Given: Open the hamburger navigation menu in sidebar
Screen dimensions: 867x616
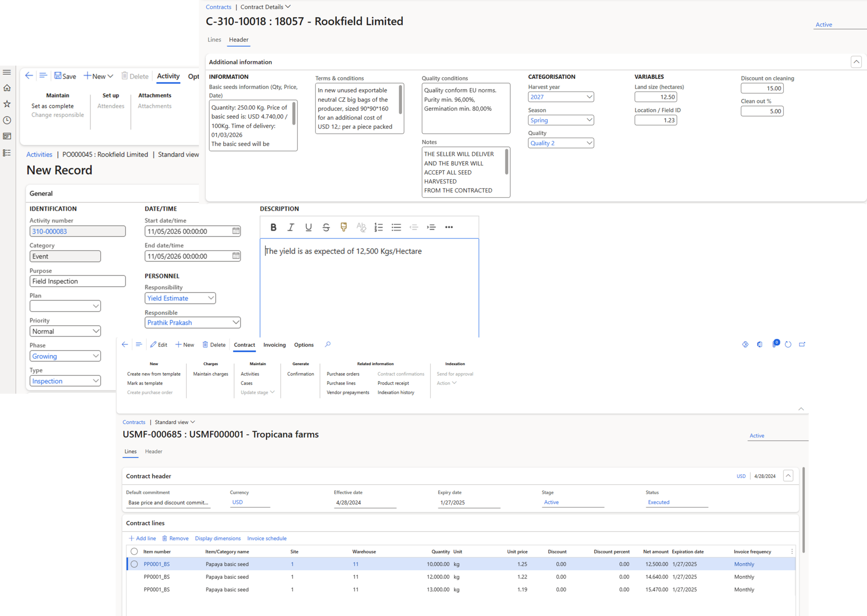Looking at the screenshot, I should pyautogui.click(x=7, y=72).
